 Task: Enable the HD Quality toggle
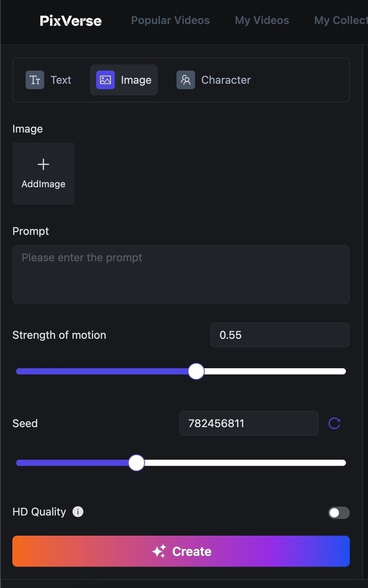pos(339,513)
